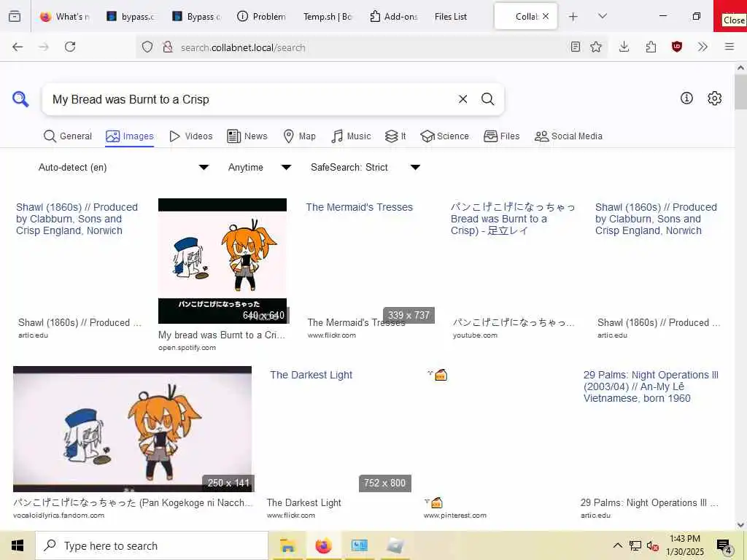This screenshot has width=747, height=560.
Task: Click the SearXNG magnifier logo icon
Action: 20,99
